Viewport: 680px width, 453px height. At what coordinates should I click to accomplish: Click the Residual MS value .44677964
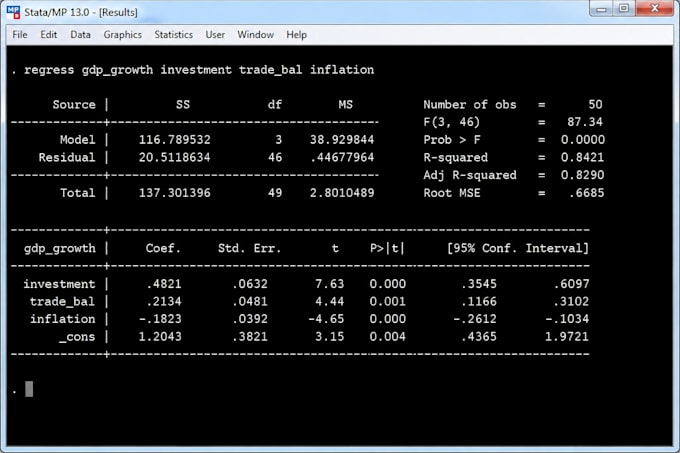point(342,157)
